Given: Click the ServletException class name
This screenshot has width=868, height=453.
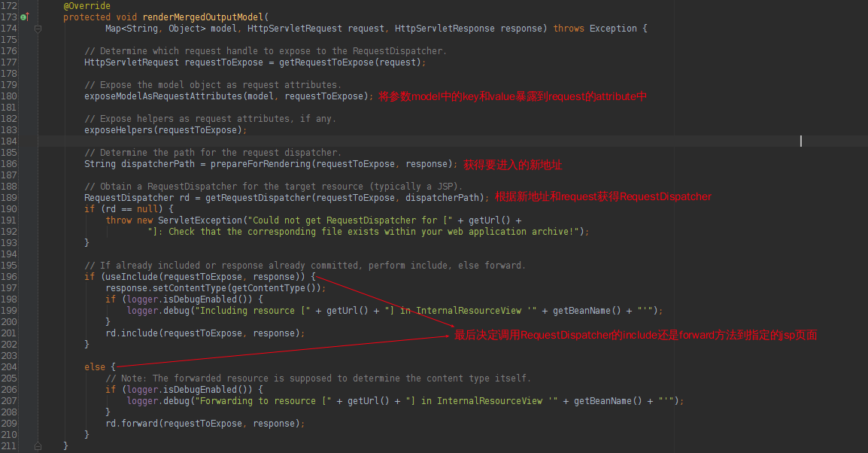Looking at the screenshot, I should [200, 220].
